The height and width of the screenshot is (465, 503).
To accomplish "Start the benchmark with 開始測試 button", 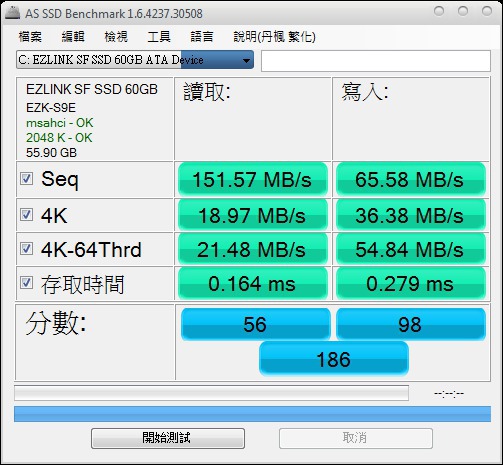I will [x=168, y=438].
